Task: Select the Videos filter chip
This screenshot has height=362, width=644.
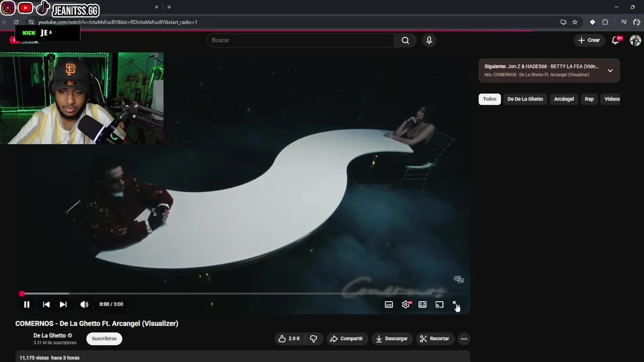Action: coord(612,99)
